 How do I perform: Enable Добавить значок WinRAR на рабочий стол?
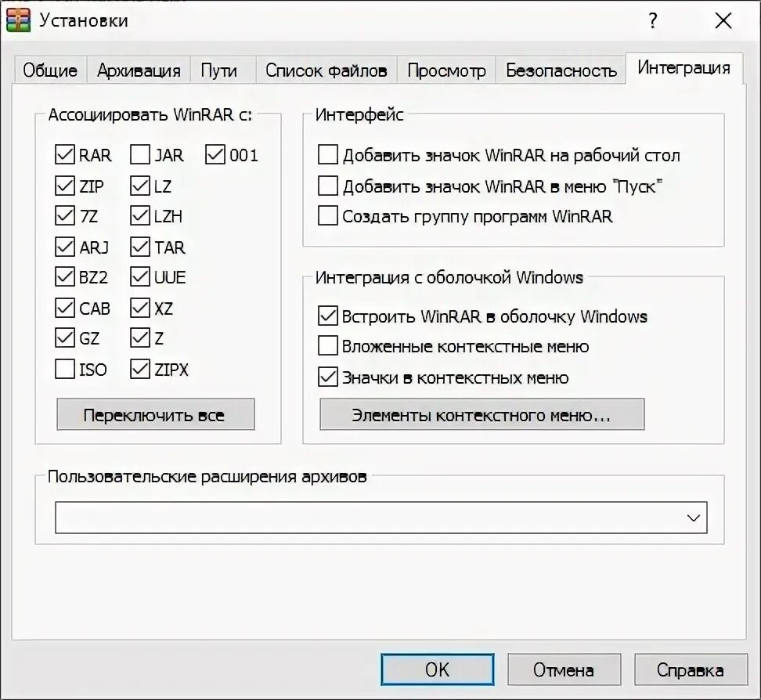[328, 155]
